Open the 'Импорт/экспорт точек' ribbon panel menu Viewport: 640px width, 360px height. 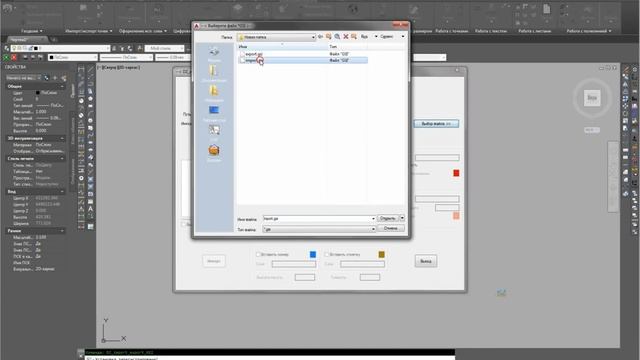pos(89,31)
